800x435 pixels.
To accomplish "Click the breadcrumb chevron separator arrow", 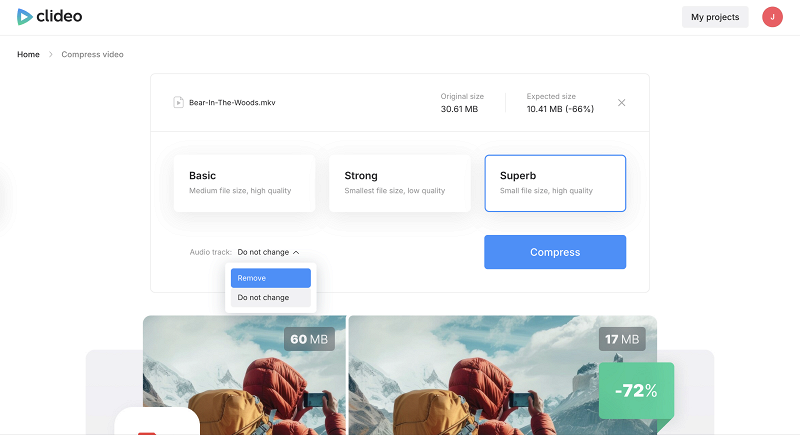I will (51, 55).
